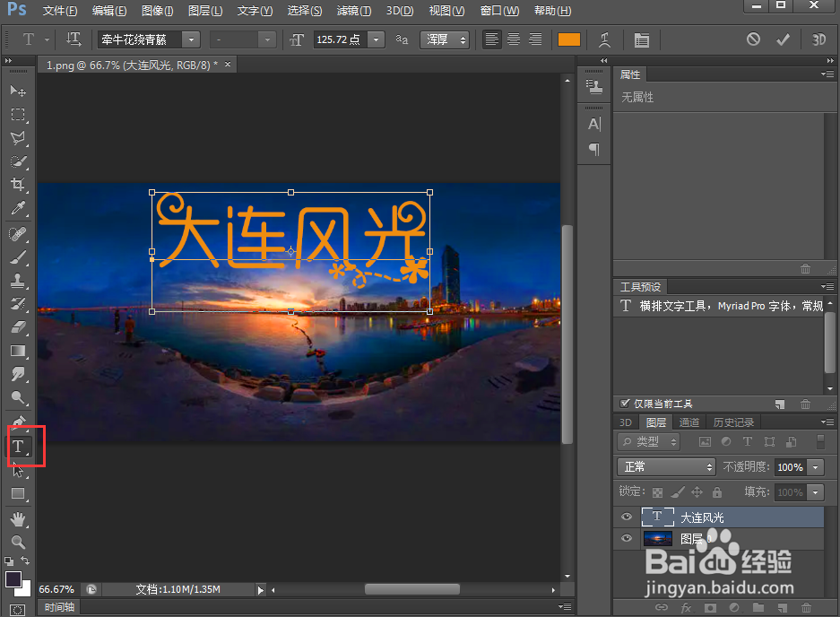Select the Dodge tool

(18, 397)
